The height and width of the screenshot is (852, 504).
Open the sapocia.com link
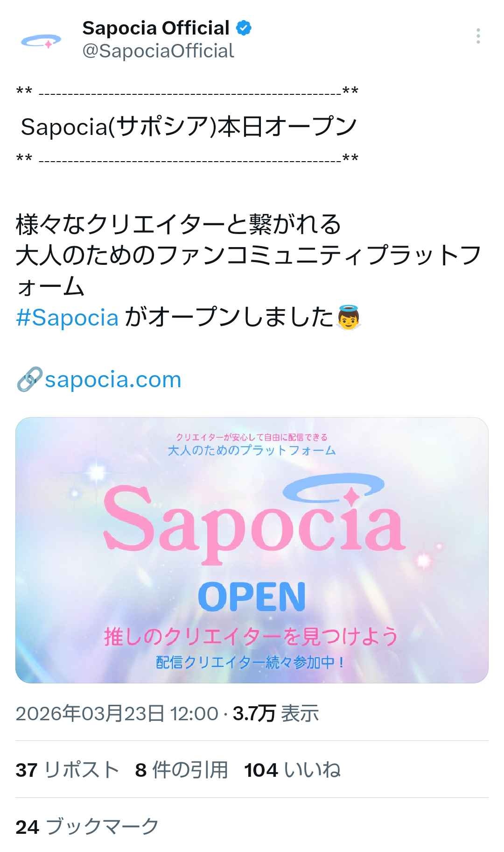click(x=113, y=379)
